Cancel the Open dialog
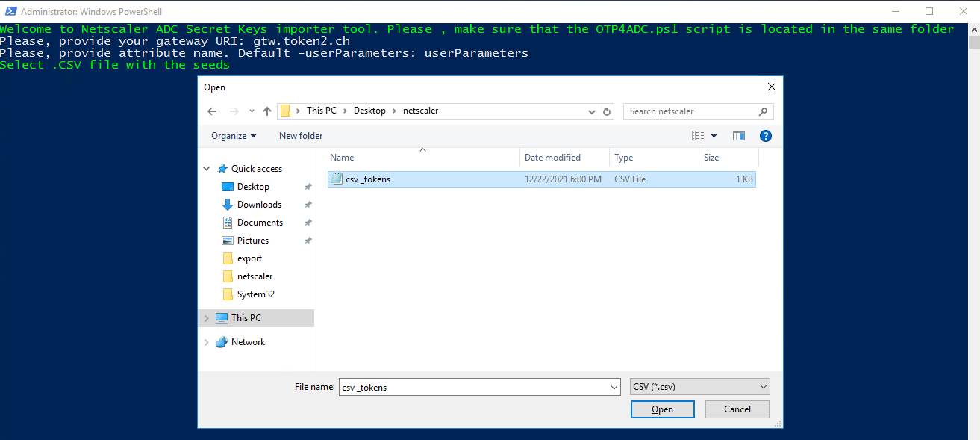Image resolution: width=980 pixels, height=440 pixels. (737, 409)
